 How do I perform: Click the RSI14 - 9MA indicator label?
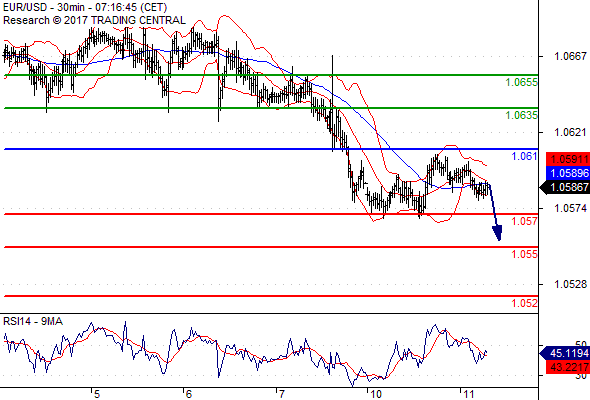coord(33,321)
